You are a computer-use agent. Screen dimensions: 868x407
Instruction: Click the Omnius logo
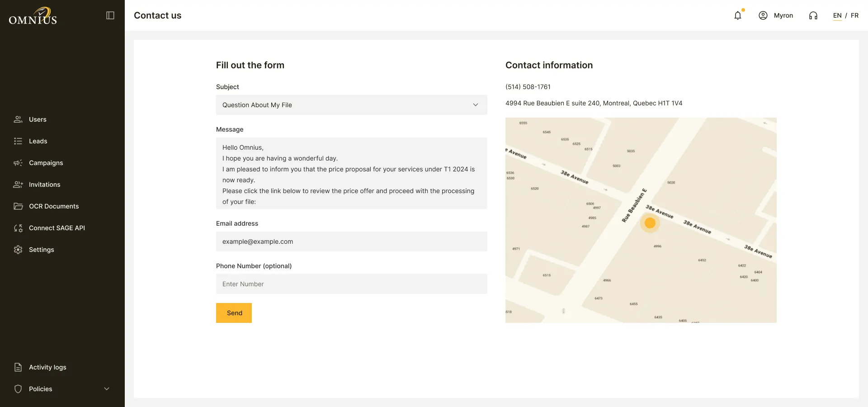tap(33, 16)
